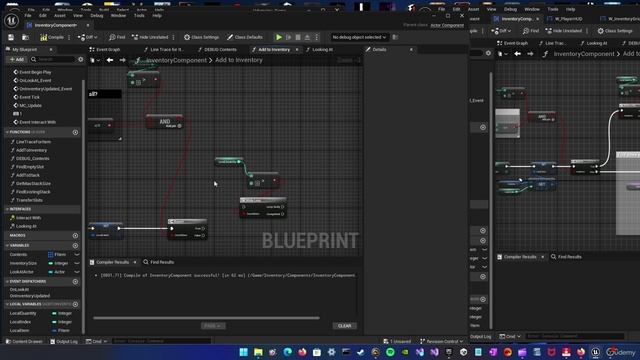This screenshot has height=360, width=640.
Task: Toggle visibility eye for LookAtActor variable
Action: [77, 272]
